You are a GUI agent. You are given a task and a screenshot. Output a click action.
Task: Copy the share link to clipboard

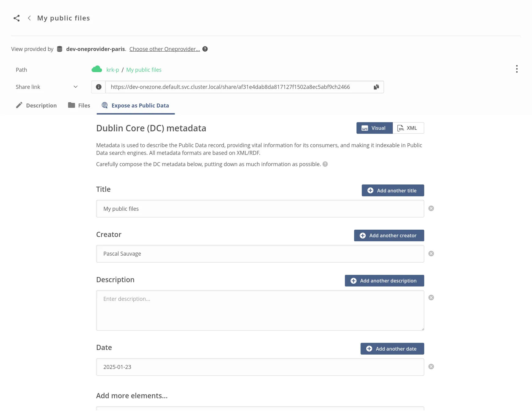(376, 87)
